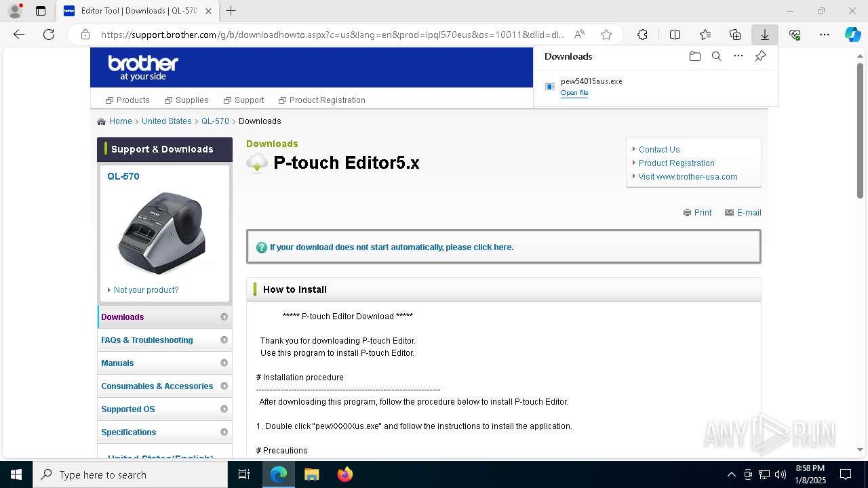Open Windows Start menu
The height and width of the screenshot is (488, 868).
pyautogui.click(x=16, y=474)
